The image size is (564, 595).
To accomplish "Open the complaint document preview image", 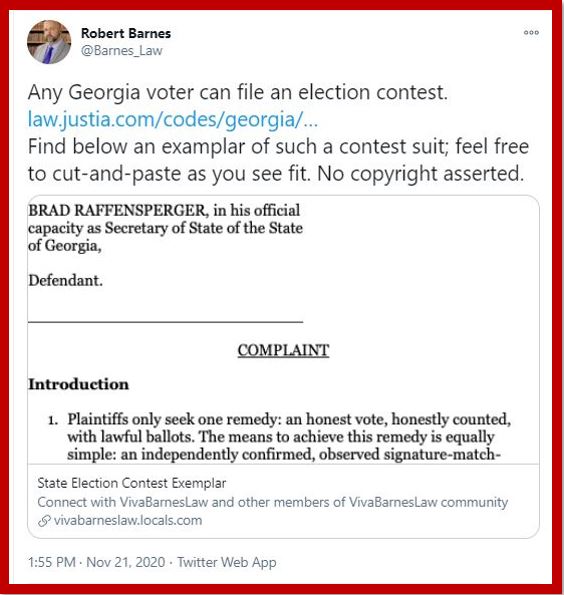I will click(283, 330).
